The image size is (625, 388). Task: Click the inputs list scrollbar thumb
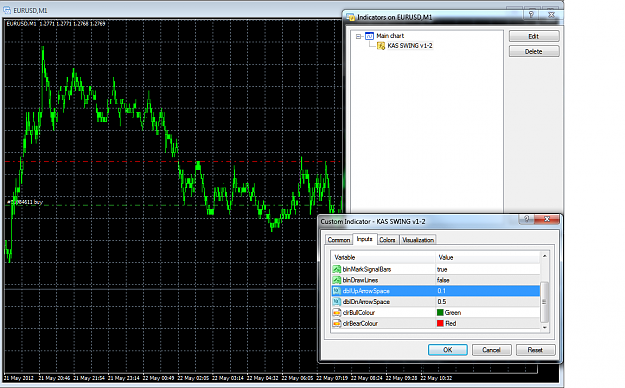click(x=544, y=301)
